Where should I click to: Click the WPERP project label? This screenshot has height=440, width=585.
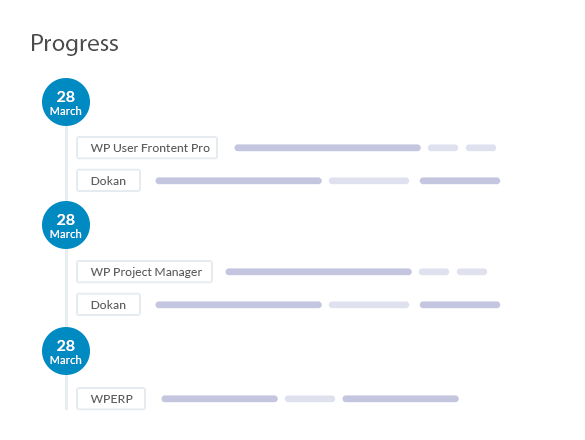tap(111, 399)
